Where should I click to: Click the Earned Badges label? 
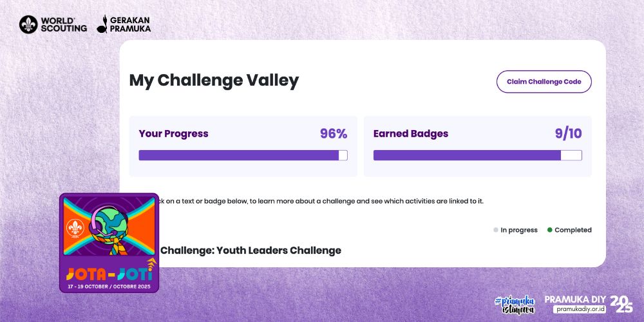pyautogui.click(x=411, y=134)
